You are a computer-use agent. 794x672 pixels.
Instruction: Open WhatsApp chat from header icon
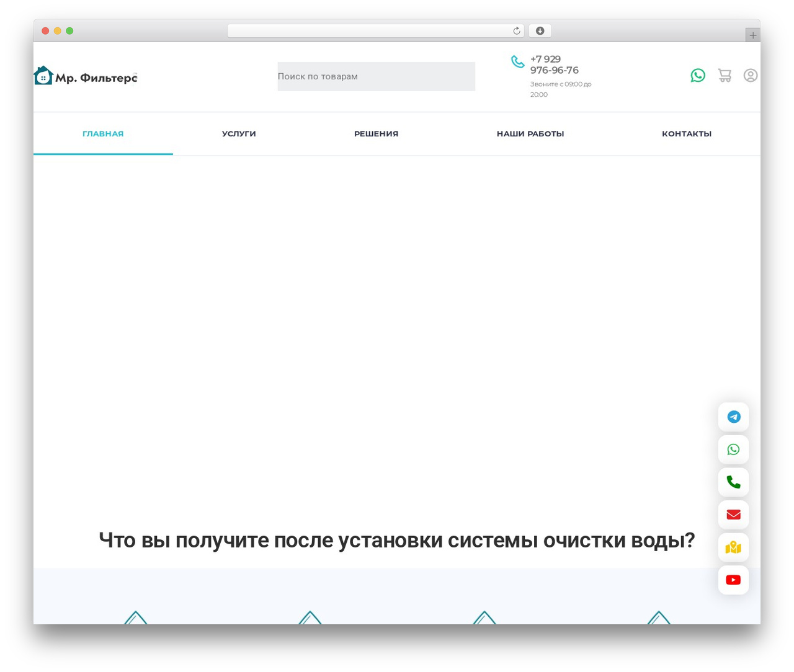[x=698, y=76]
